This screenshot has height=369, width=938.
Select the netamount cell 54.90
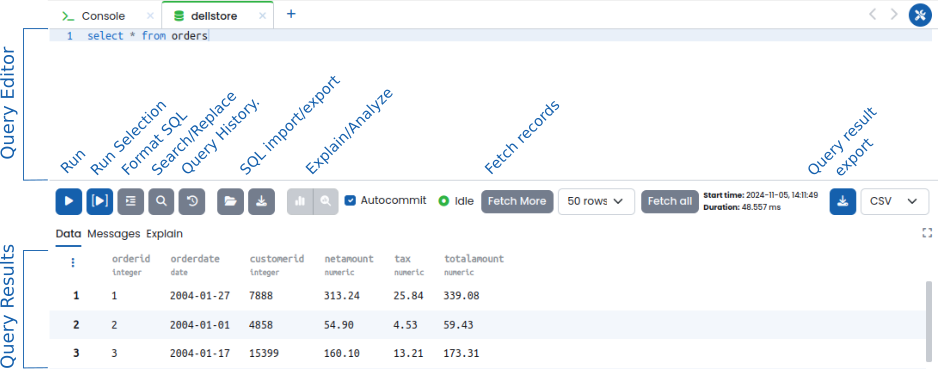[x=339, y=325]
